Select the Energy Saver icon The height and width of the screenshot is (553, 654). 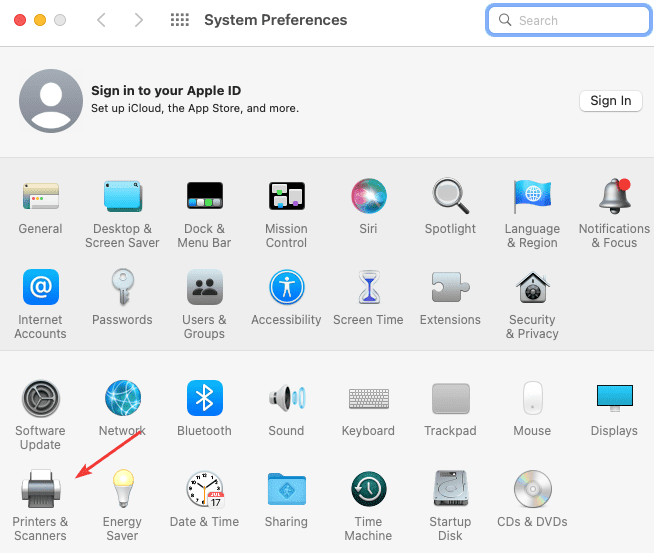tap(122, 490)
